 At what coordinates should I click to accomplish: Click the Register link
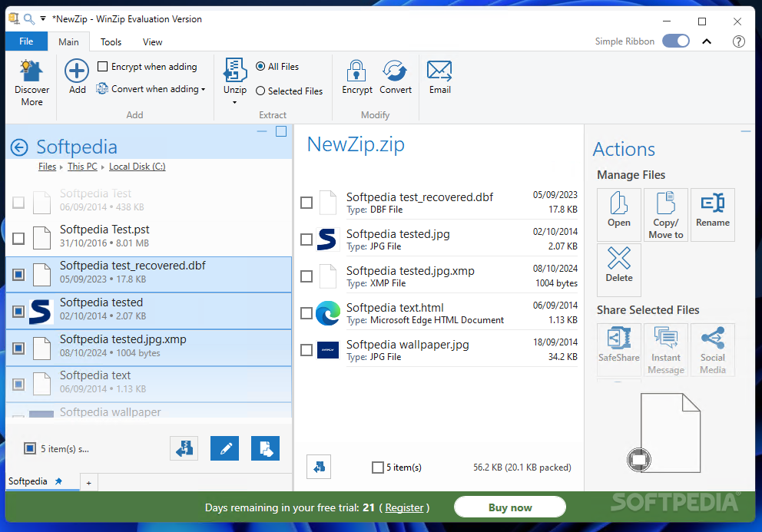404,507
